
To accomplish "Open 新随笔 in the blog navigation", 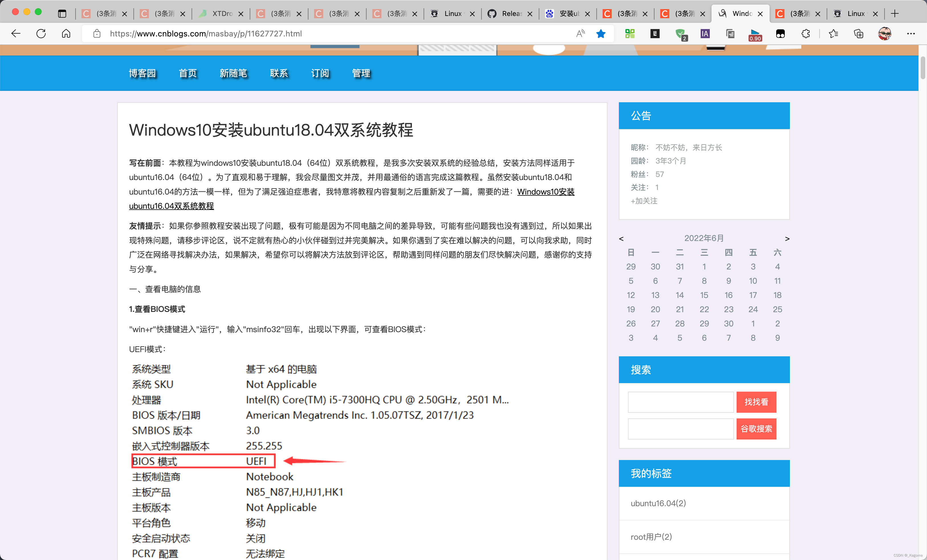I will [233, 73].
